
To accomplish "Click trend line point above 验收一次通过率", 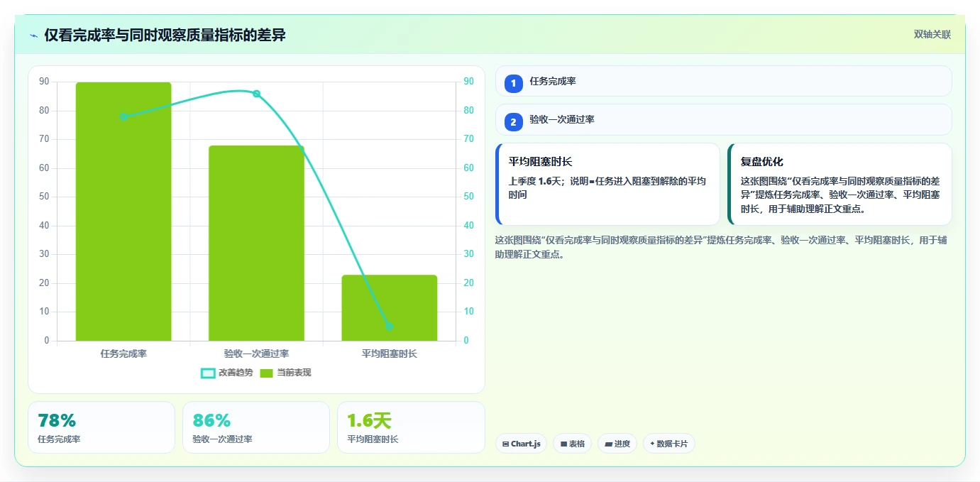I will point(256,94).
